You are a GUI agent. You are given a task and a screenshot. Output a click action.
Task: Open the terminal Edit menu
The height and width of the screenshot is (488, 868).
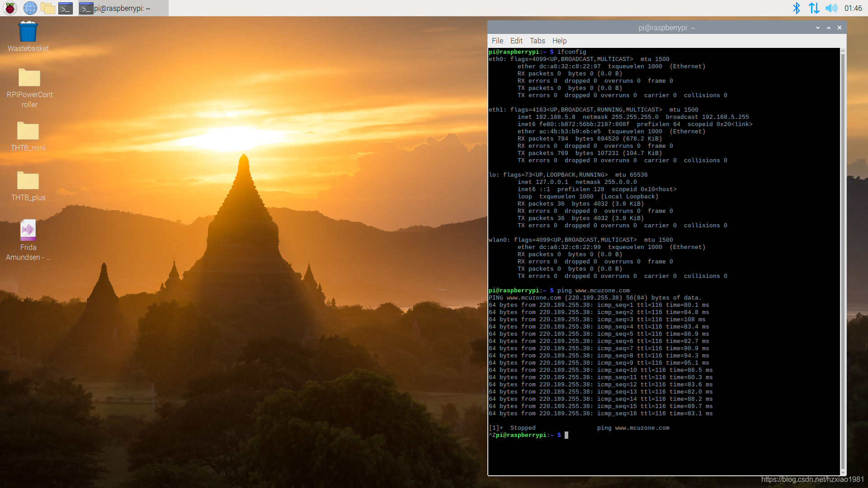(x=516, y=41)
